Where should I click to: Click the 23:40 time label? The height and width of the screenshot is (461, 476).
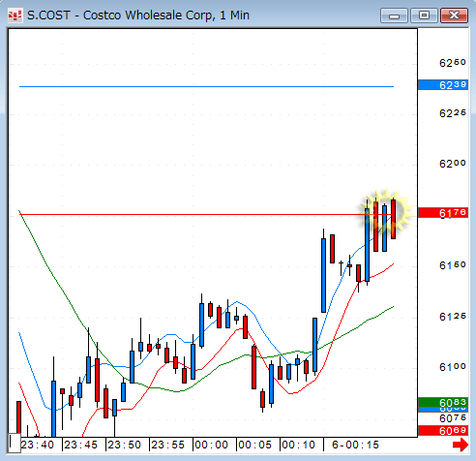(38, 445)
